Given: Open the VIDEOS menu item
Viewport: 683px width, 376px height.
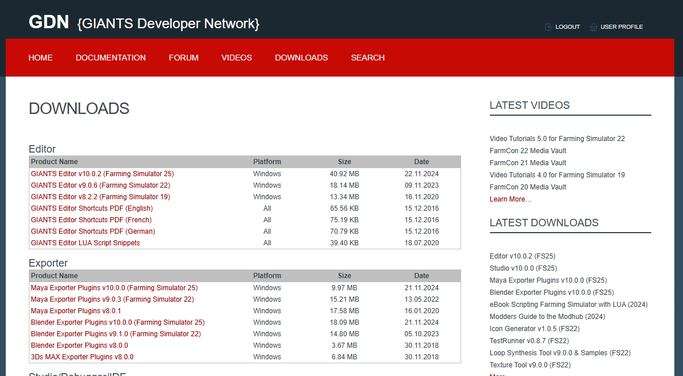Looking at the screenshot, I should [x=237, y=58].
